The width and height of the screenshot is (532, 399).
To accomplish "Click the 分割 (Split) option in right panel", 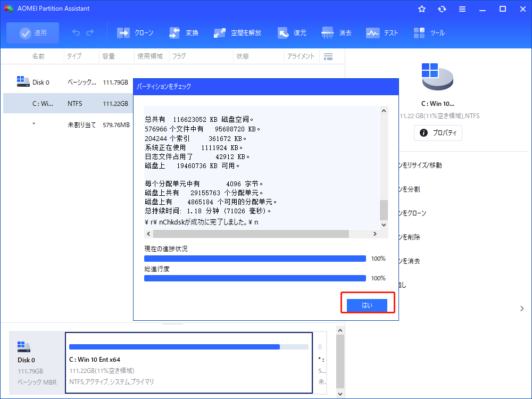I will point(410,189).
